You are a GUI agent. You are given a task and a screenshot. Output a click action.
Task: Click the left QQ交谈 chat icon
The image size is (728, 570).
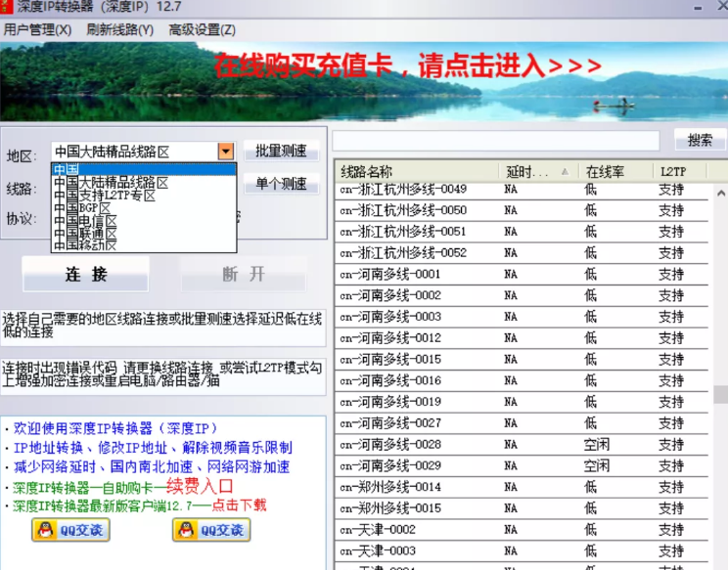coord(69,530)
